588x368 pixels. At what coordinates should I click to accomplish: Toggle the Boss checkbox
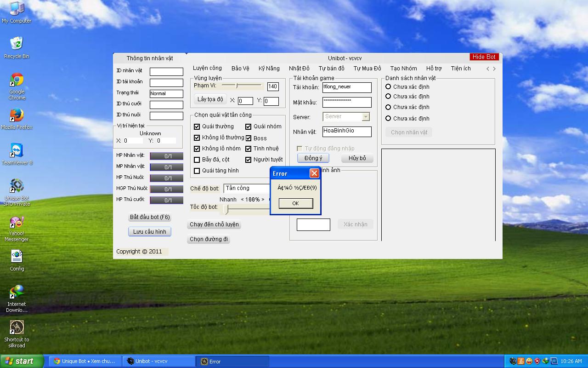click(x=249, y=138)
